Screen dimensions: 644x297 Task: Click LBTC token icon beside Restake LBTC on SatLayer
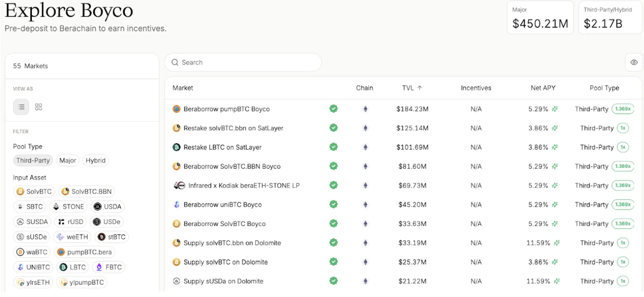[176, 147]
